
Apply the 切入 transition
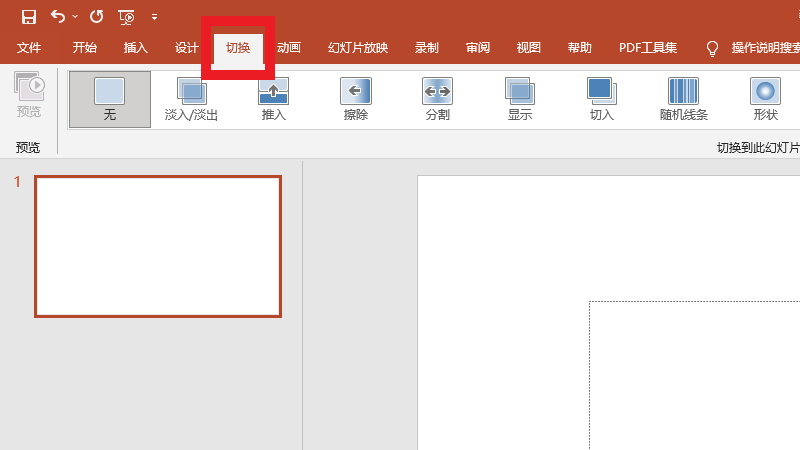[x=601, y=99]
